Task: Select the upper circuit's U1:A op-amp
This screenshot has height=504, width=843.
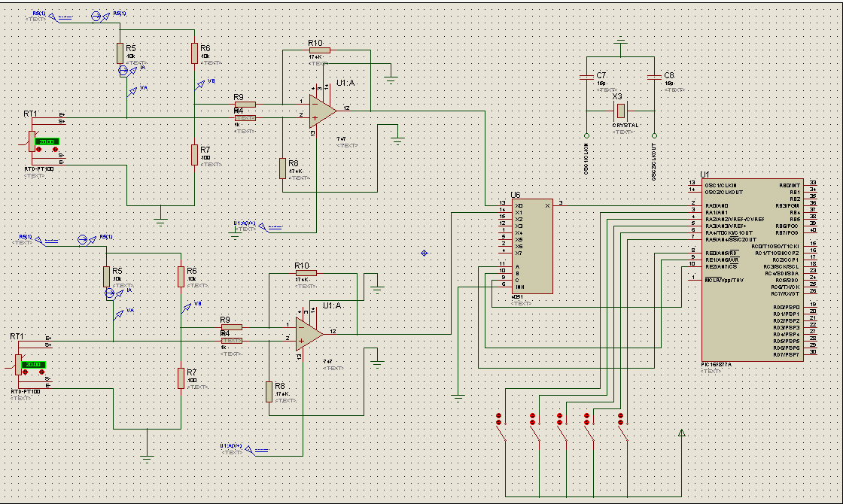Action: click(x=323, y=111)
